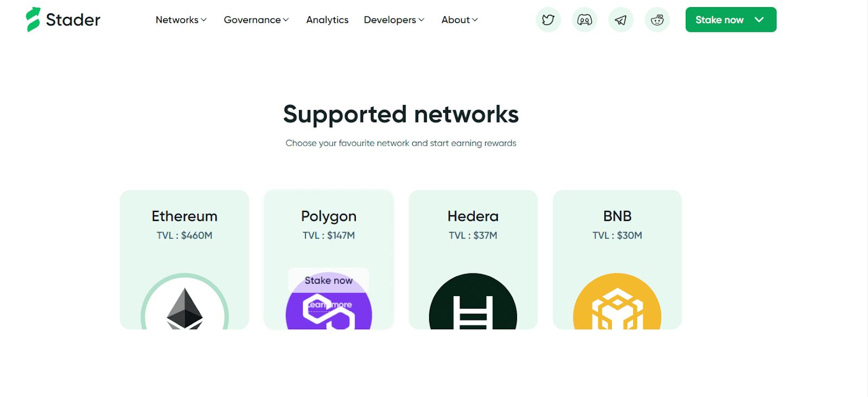The width and height of the screenshot is (868, 397).
Task: Select the Polygon card title
Action: tap(329, 216)
